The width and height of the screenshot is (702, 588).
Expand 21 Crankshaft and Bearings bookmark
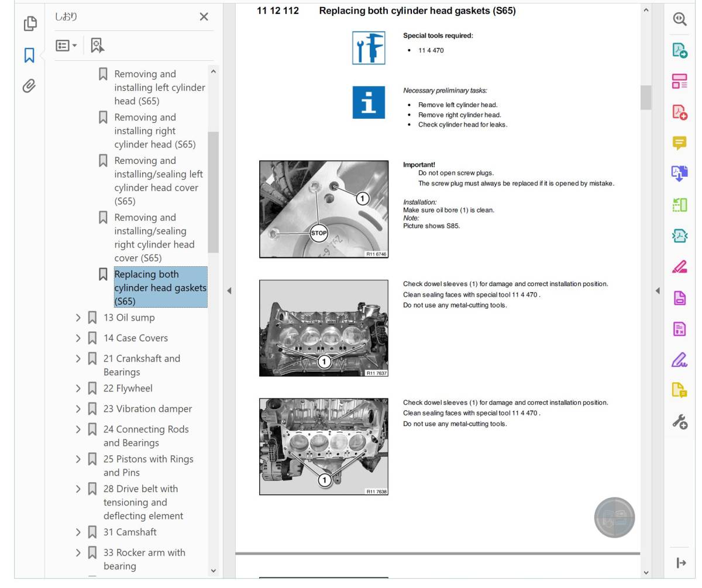point(78,359)
